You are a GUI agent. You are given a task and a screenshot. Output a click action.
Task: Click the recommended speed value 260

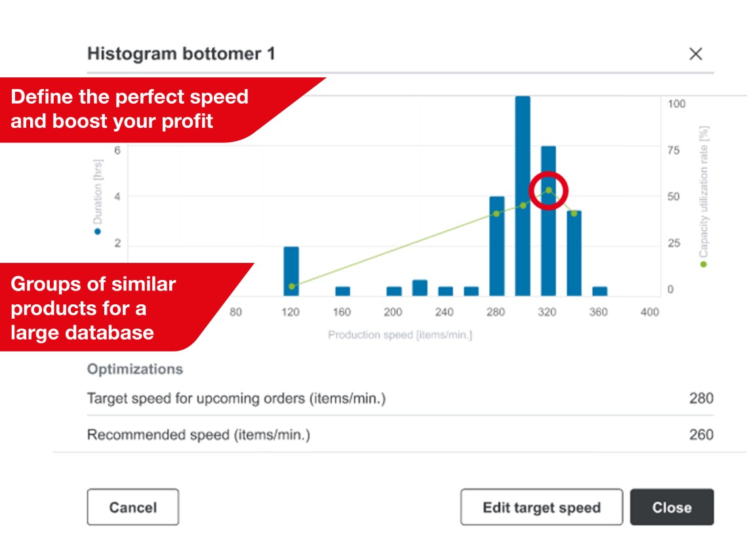tap(700, 434)
